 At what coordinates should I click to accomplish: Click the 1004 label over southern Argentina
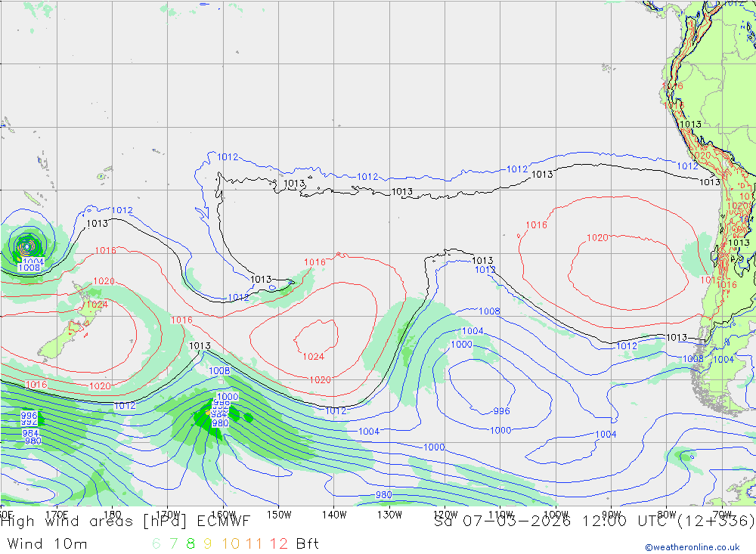click(x=723, y=359)
